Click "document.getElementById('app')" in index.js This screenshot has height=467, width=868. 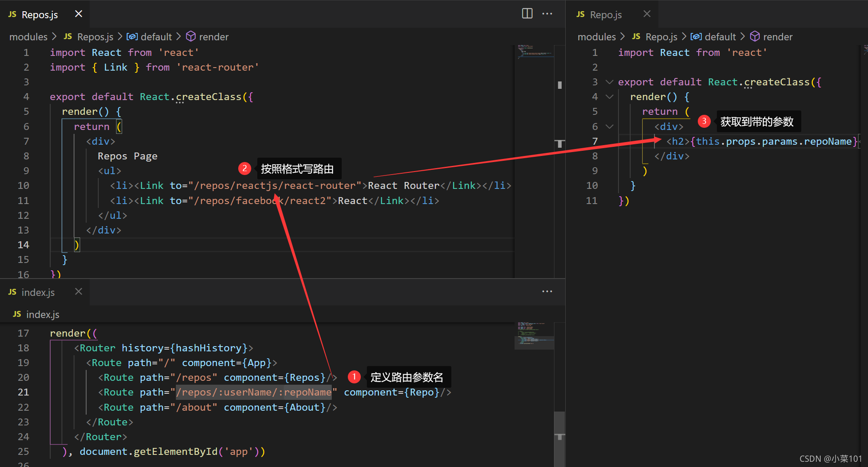[x=172, y=451]
